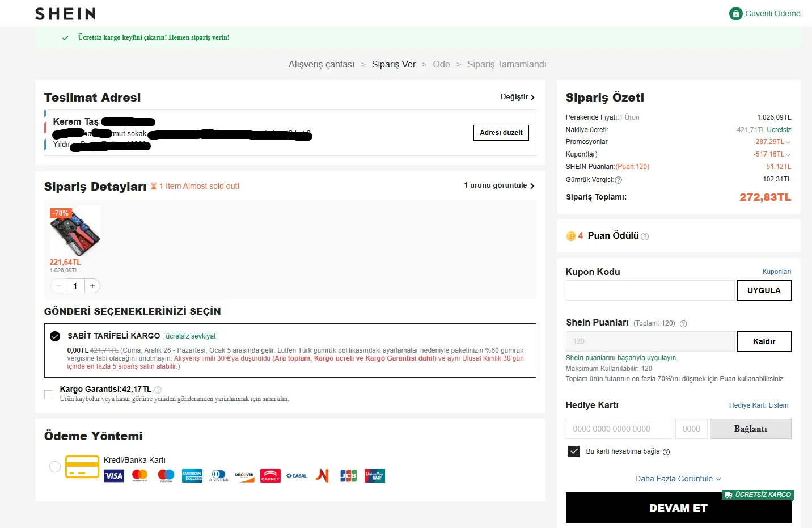Image resolution: width=812 pixels, height=528 pixels.
Task: Click the 221,64TL product price
Action: [x=65, y=262]
